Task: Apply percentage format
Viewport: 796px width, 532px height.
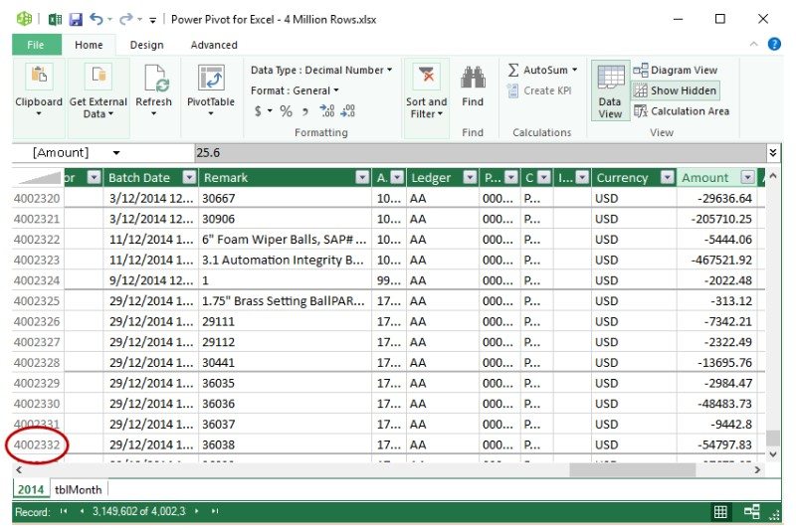Action: click(x=286, y=111)
